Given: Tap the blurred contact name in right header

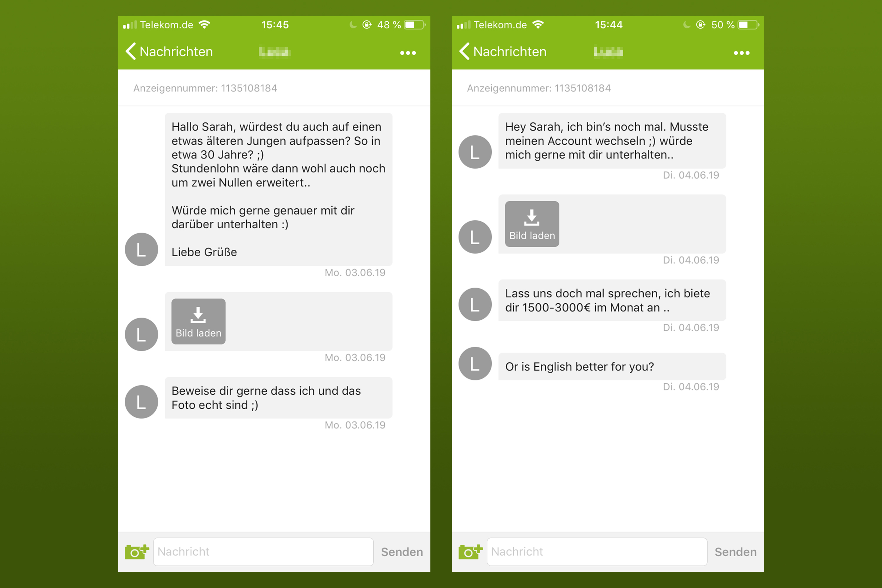Looking at the screenshot, I should click(x=608, y=52).
